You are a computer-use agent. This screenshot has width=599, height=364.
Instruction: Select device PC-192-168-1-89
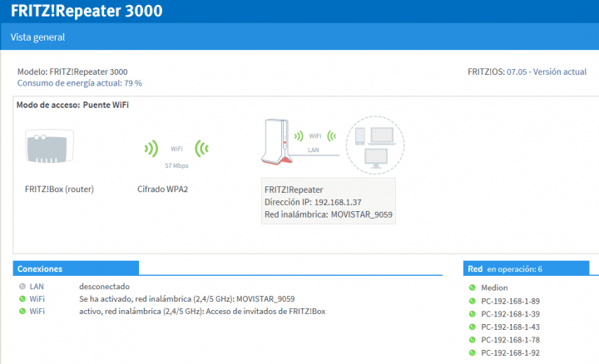tap(510, 301)
